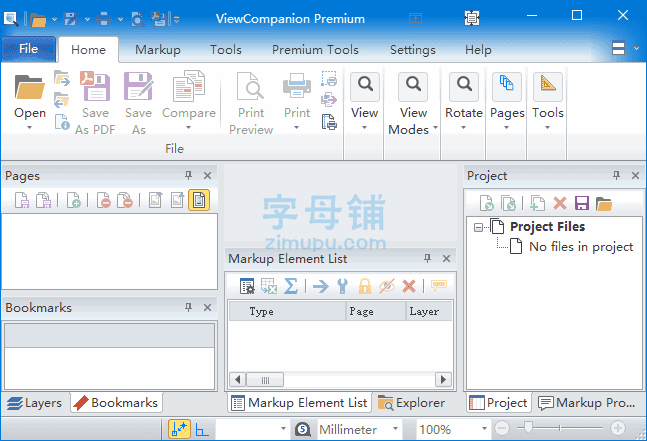The height and width of the screenshot is (441, 647).
Task: Click the export to Excel icon
Action: pos(269,286)
